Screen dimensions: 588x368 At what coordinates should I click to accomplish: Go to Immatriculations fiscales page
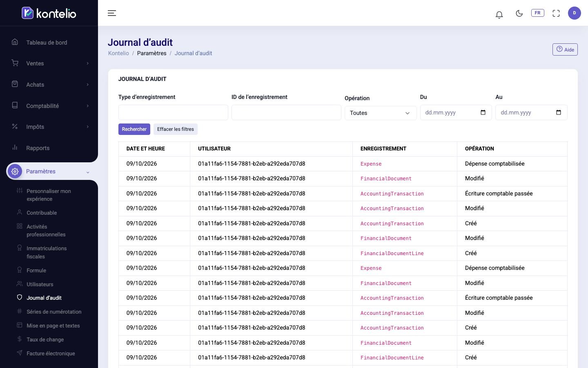[47, 252]
